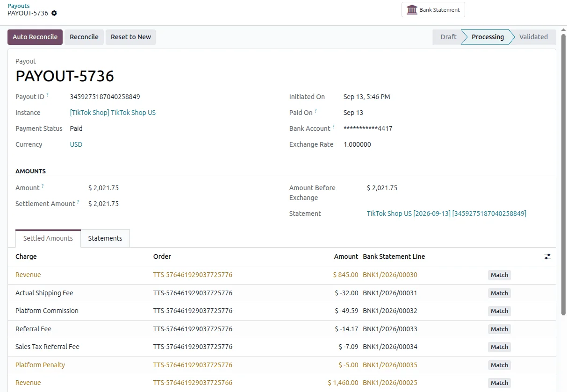Image resolution: width=567 pixels, height=392 pixels.
Task: Match the Sales Tax Referral Fee line
Action: point(499,347)
